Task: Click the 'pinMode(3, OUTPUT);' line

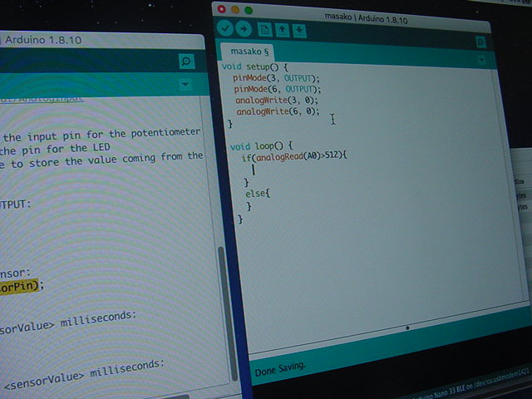Action: pyautogui.click(x=276, y=78)
